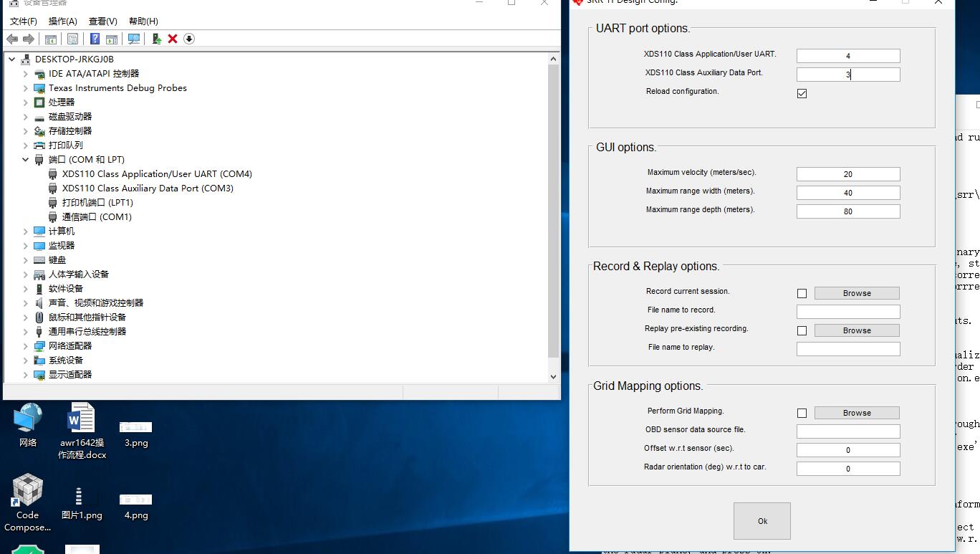
Task: Click the Texas Instruments Debug Probes icon
Action: [x=39, y=88]
